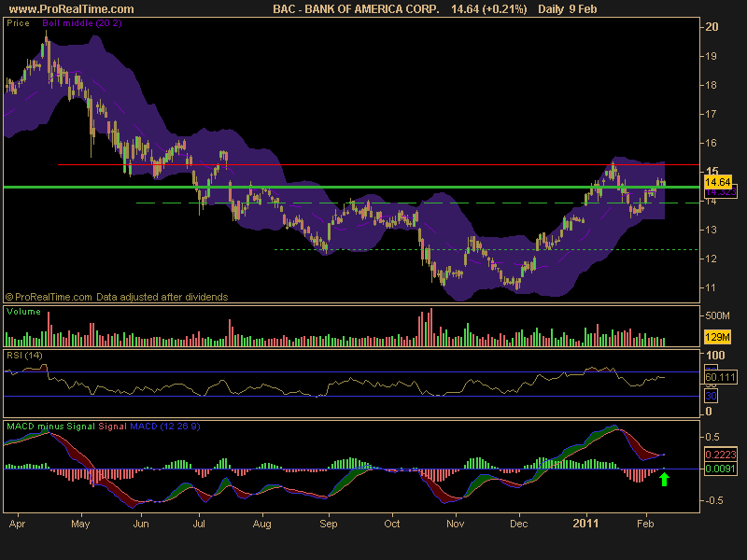Select the RSI (14) panel label

pos(24,356)
